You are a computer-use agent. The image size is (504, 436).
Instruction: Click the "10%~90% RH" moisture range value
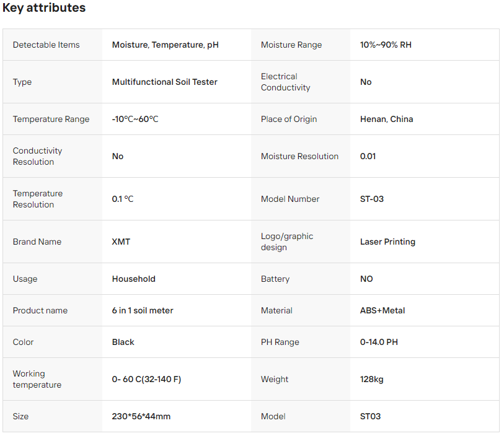coord(386,45)
